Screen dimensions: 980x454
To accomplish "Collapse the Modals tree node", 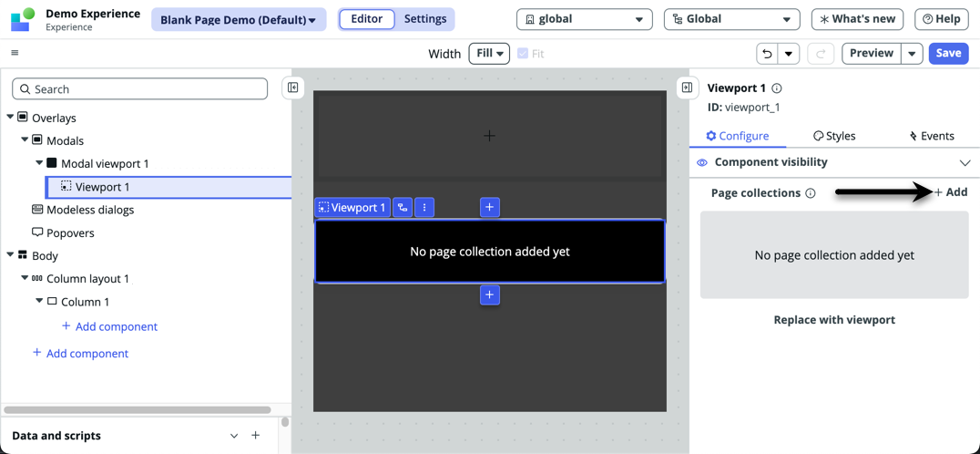I will [25, 140].
